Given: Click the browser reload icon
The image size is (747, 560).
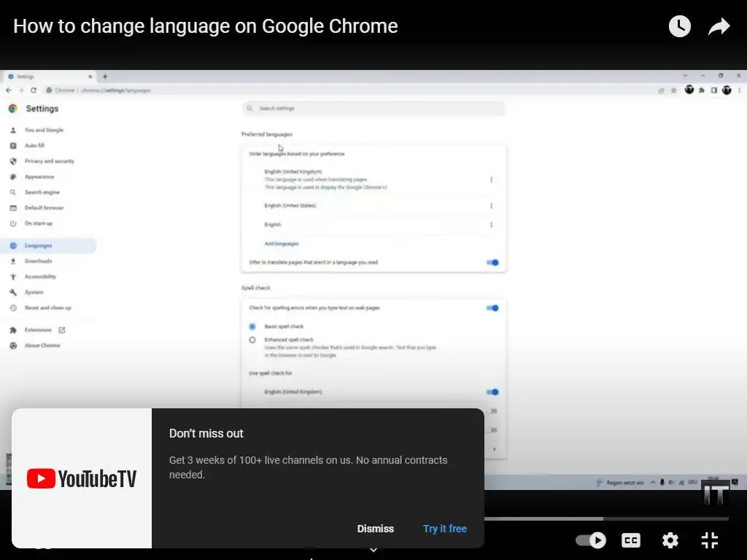Looking at the screenshot, I should click(x=34, y=90).
